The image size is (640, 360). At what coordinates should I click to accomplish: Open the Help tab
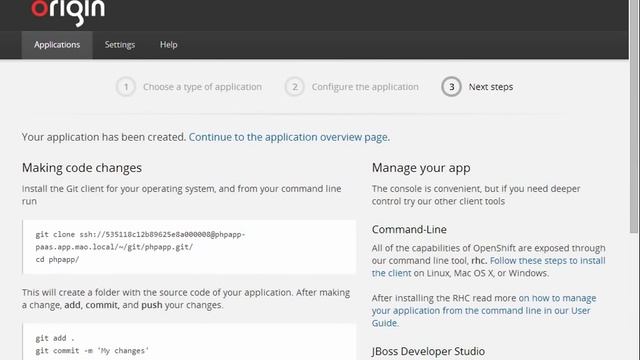click(169, 45)
